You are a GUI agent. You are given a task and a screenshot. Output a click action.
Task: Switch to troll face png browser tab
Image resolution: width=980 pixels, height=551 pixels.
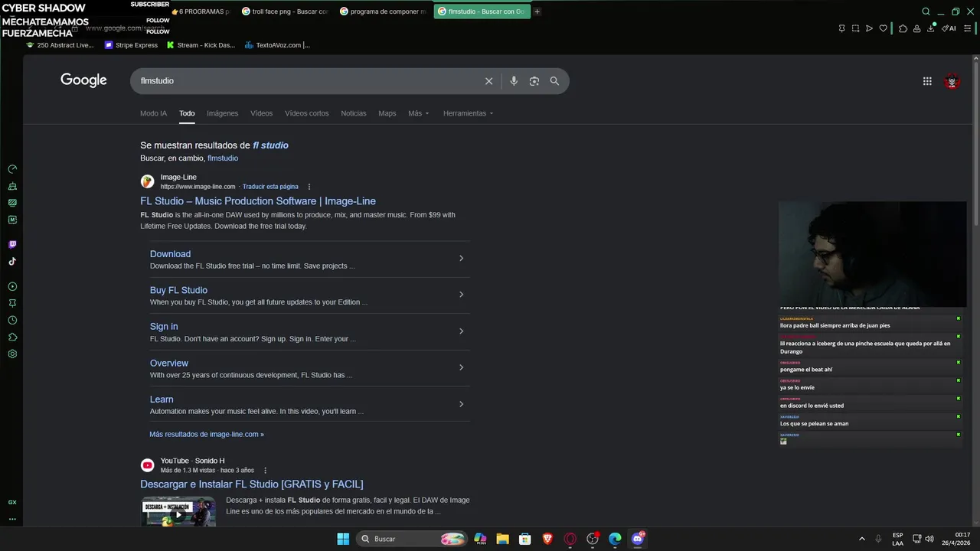click(285, 11)
